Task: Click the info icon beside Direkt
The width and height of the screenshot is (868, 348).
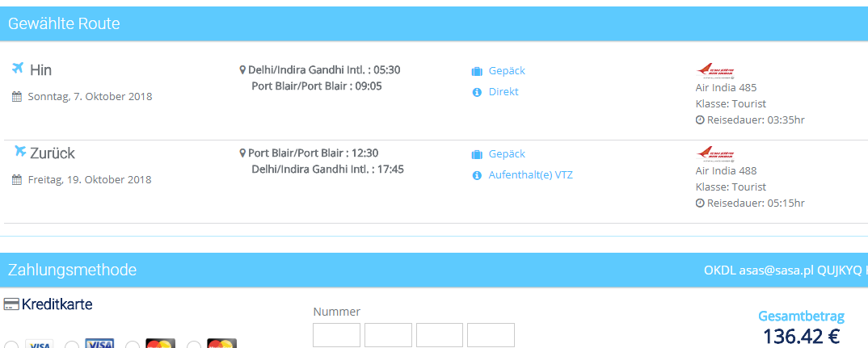Action: coord(477,92)
